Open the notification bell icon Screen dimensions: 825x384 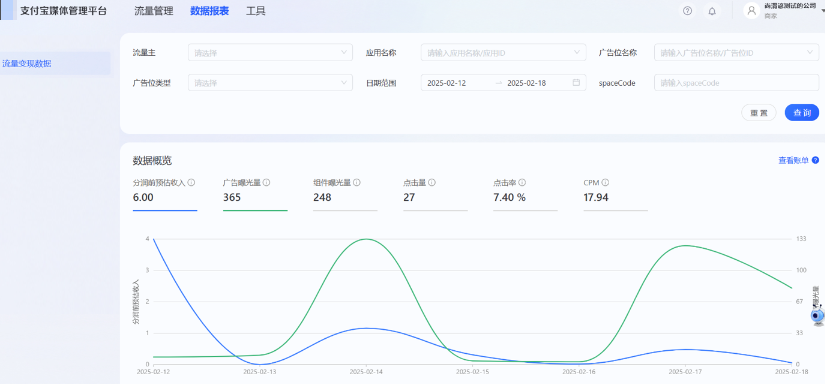click(x=712, y=11)
